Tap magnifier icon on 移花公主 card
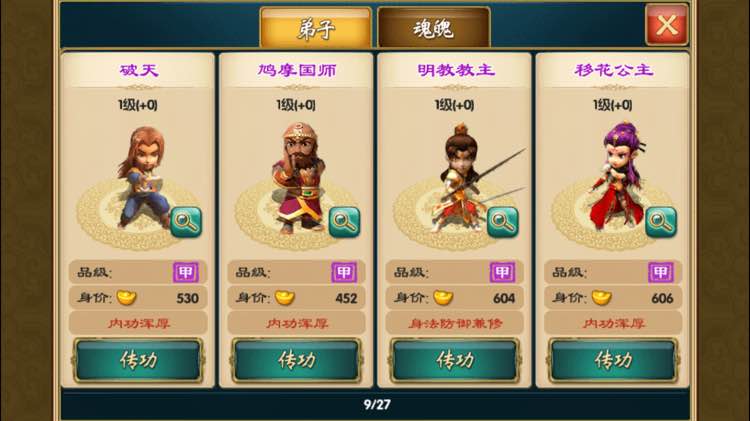The image size is (750, 421). tap(661, 222)
